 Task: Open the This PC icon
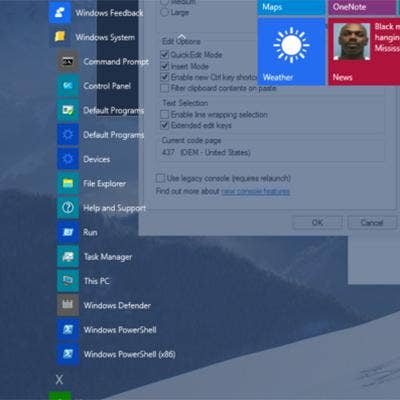click(68, 281)
